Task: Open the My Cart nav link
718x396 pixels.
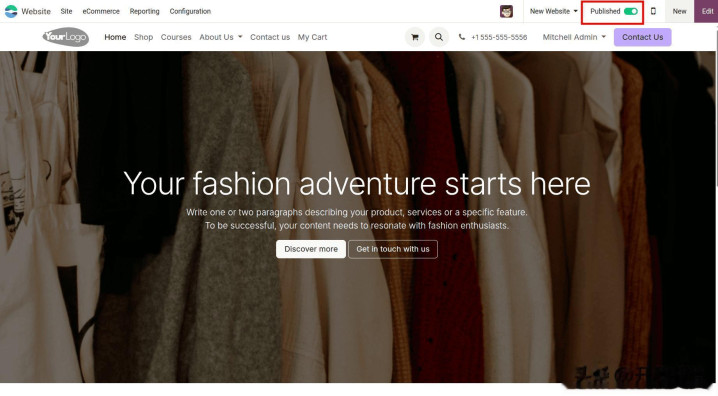Action: [x=312, y=37]
